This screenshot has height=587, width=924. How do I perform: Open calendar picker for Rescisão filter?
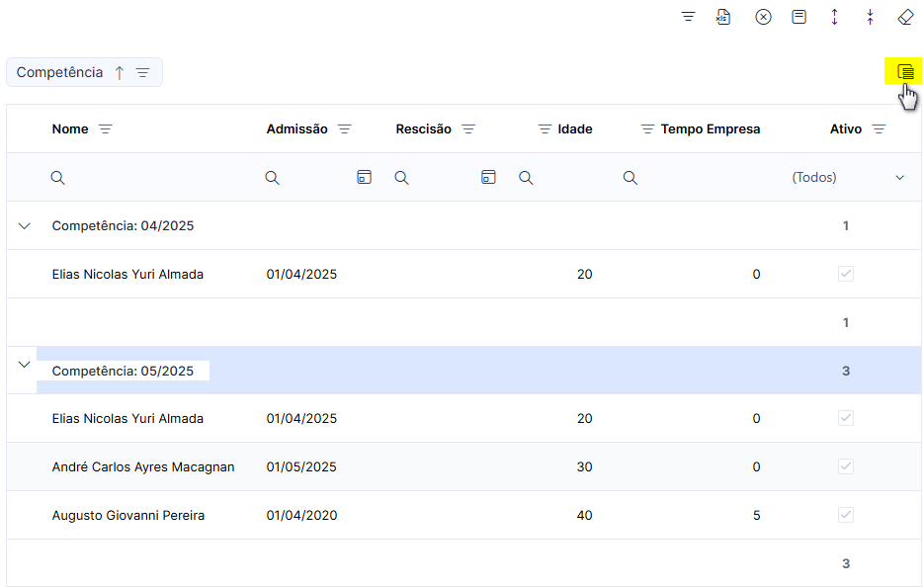[x=488, y=177]
